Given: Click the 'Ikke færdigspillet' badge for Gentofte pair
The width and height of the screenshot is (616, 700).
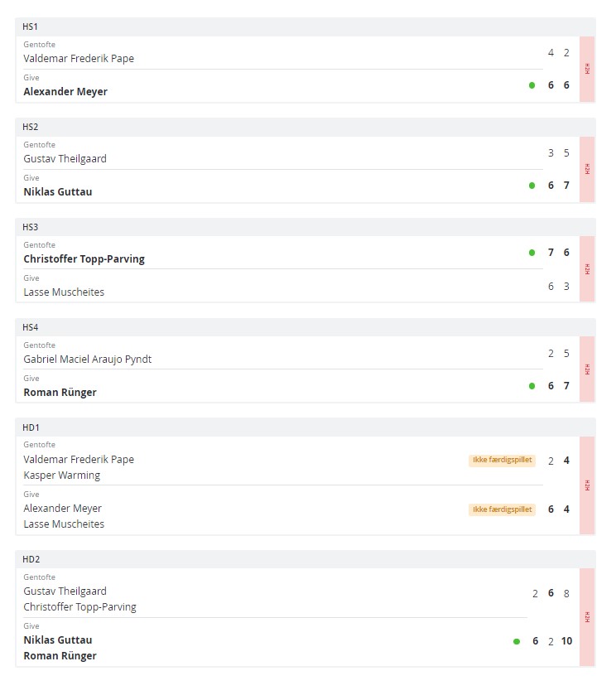Looking at the screenshot, I should click(x=502, y=461).
